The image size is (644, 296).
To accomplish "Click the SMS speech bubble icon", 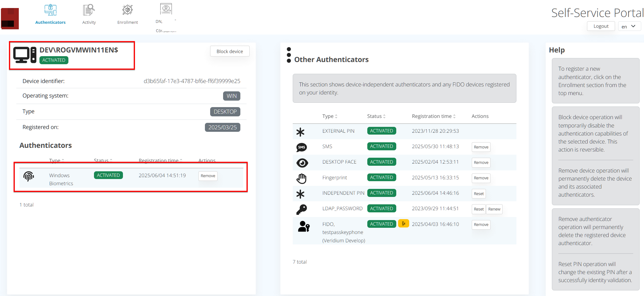I will [x=301, y=147].
